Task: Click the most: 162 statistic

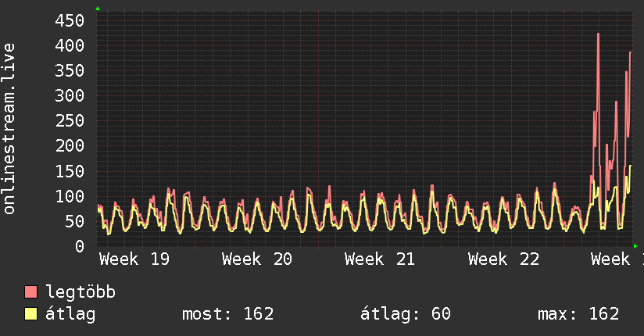Action: click(x=228, y=314)
